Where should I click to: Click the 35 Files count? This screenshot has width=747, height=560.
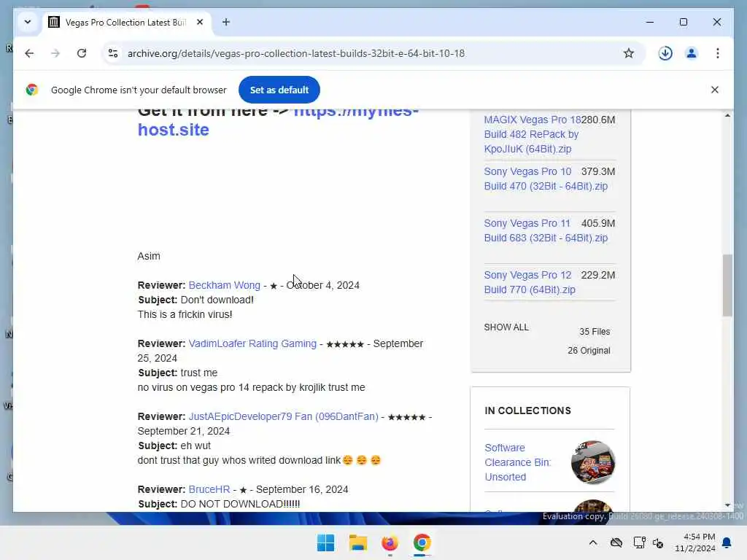(595, 332)
